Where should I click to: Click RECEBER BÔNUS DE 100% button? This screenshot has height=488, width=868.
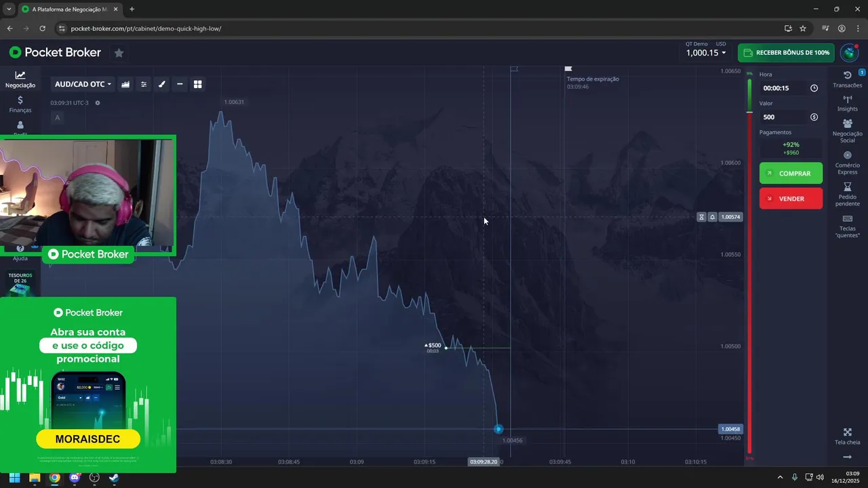coord(786,53)
